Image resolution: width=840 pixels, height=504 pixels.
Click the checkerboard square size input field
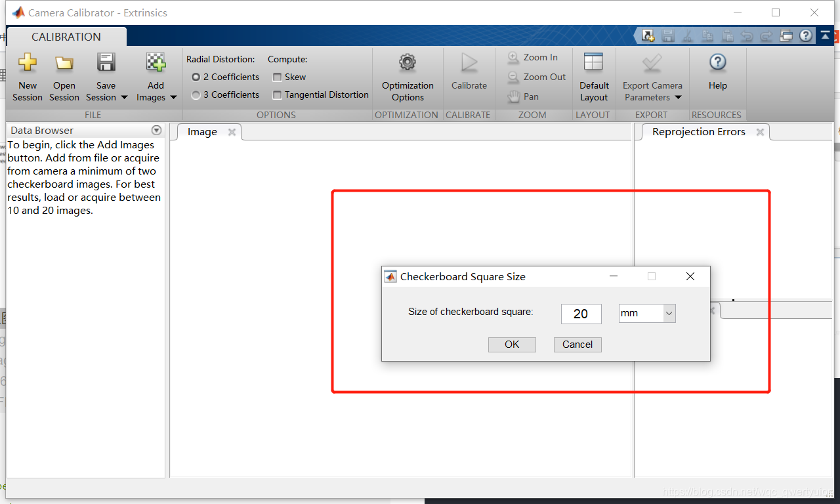(581, 314)
